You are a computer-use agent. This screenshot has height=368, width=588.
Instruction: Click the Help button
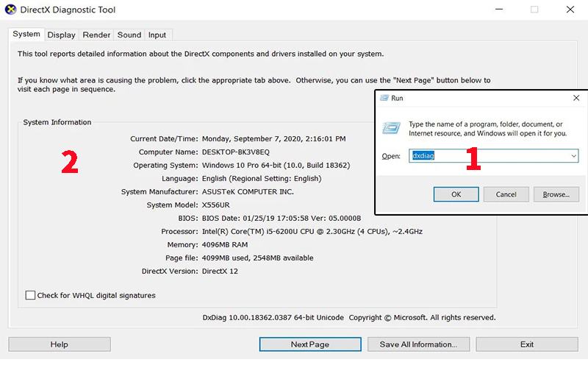(x=60, y=344)
